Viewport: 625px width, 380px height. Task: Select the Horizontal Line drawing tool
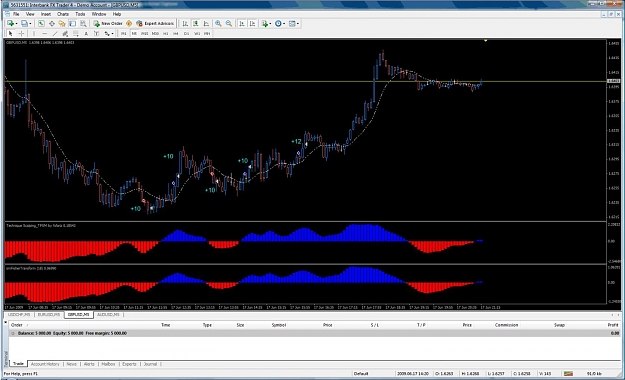coord(45,33)
